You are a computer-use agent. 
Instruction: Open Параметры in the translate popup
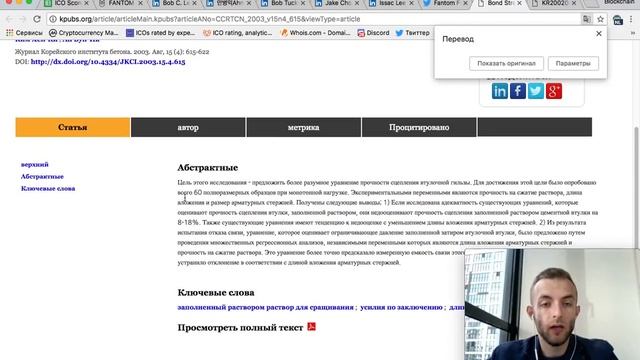573,63
